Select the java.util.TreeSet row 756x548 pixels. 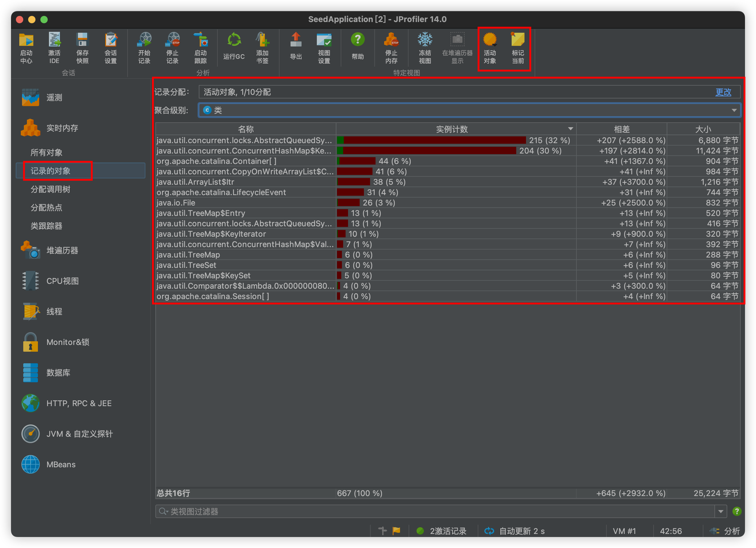[448, 265]
